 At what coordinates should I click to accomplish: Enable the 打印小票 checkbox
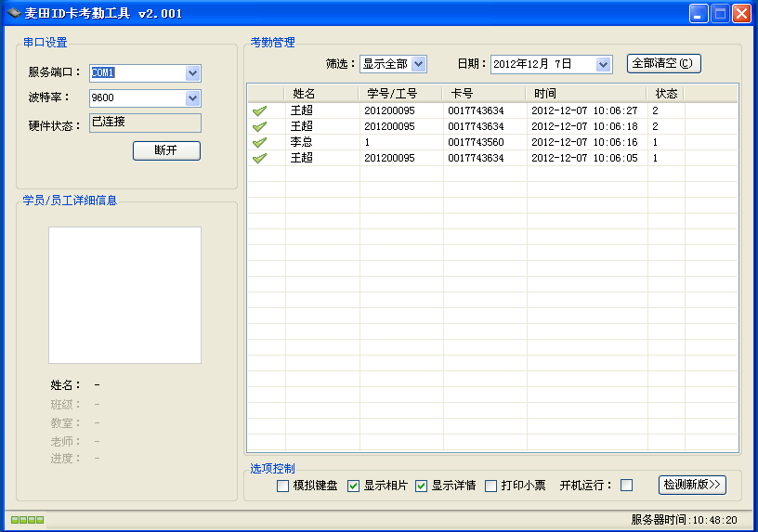(490, 486)
